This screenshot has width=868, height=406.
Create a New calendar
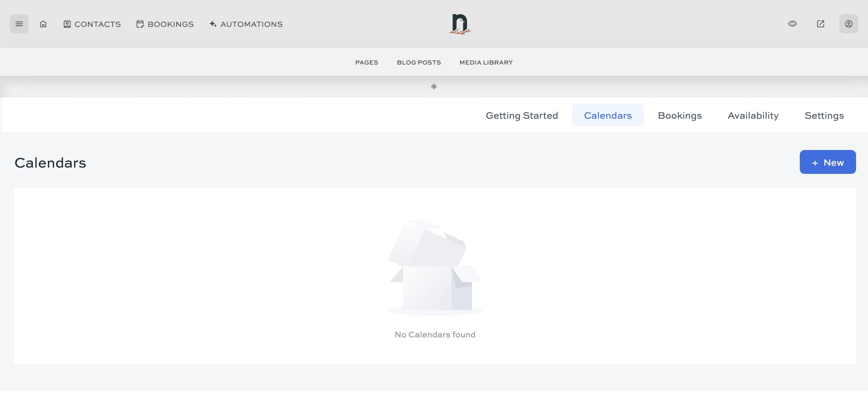[x=827, y=162]
